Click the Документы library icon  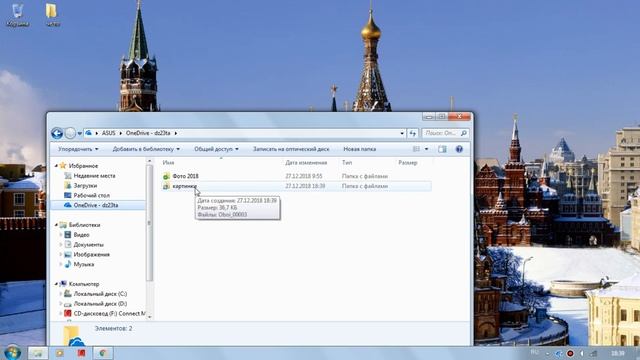68,244
